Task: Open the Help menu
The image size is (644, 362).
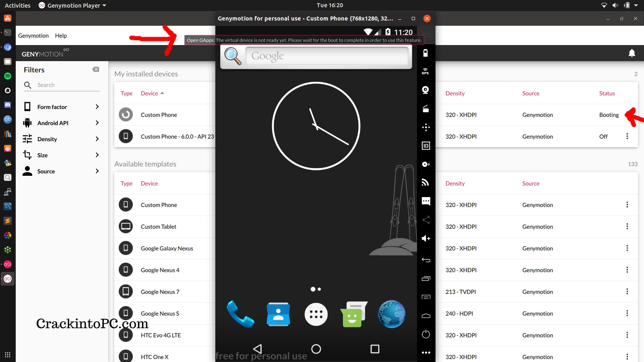Action: (61, 35)
